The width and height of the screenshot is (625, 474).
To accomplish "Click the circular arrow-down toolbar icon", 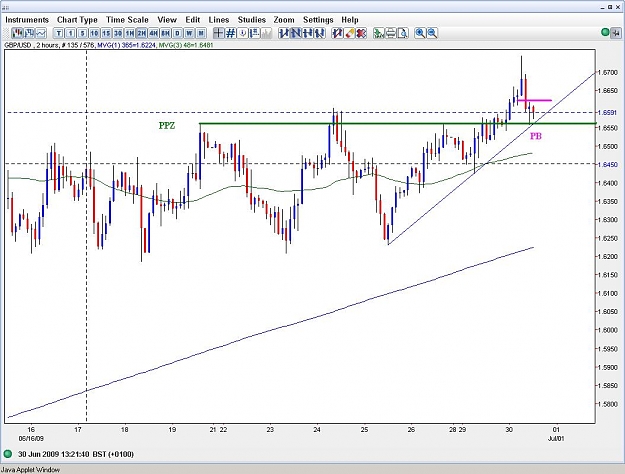I will pyautogui.click(x=242, y=33).
